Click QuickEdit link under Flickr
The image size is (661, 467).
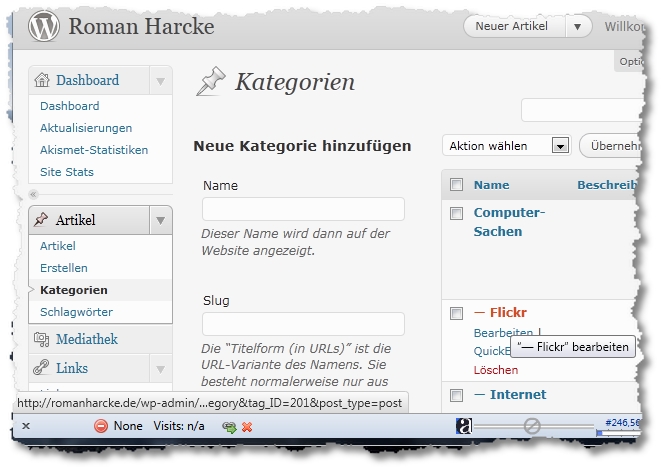[492, 351]
